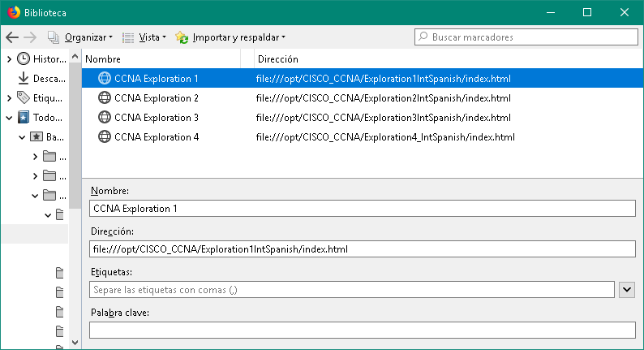Click the Firefox logo in title bar
The image size is (644, 350).
[x=14, y=12]
